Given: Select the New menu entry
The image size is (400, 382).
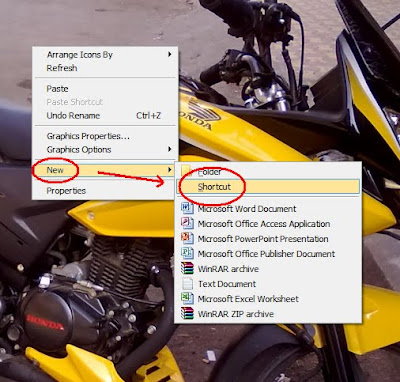Looking at the screenshot, I should tap(105, 170).
